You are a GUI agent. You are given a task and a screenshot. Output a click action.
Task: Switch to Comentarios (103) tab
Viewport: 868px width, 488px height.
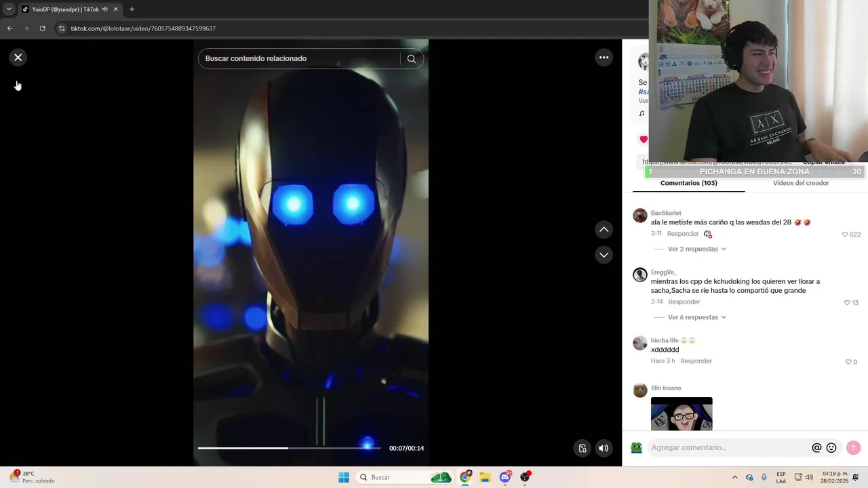(688, 183)
